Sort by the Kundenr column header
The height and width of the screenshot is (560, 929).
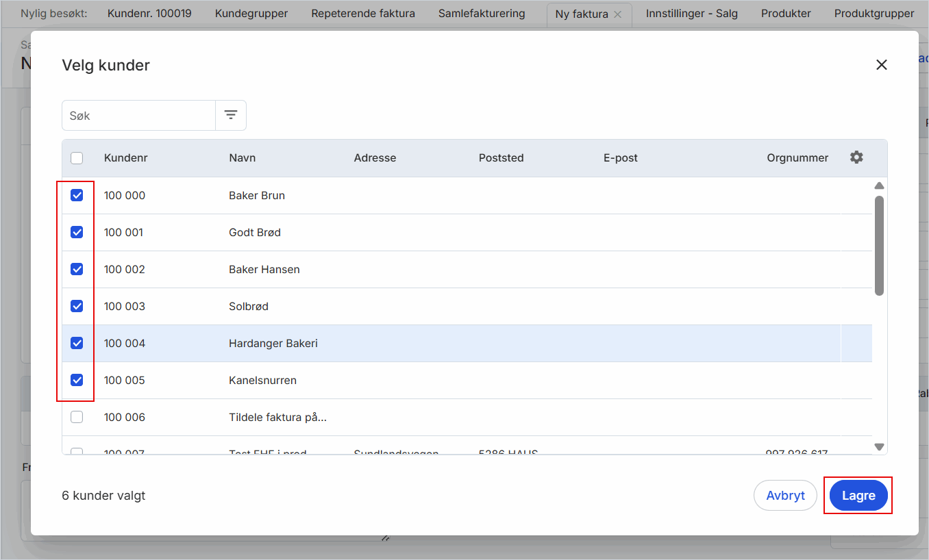pos(126,158)
